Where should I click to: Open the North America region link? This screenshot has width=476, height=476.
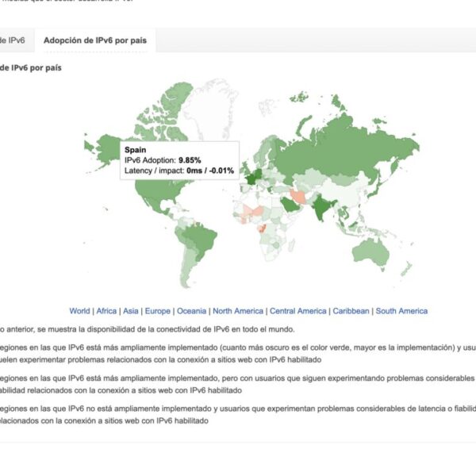(238, 311)
